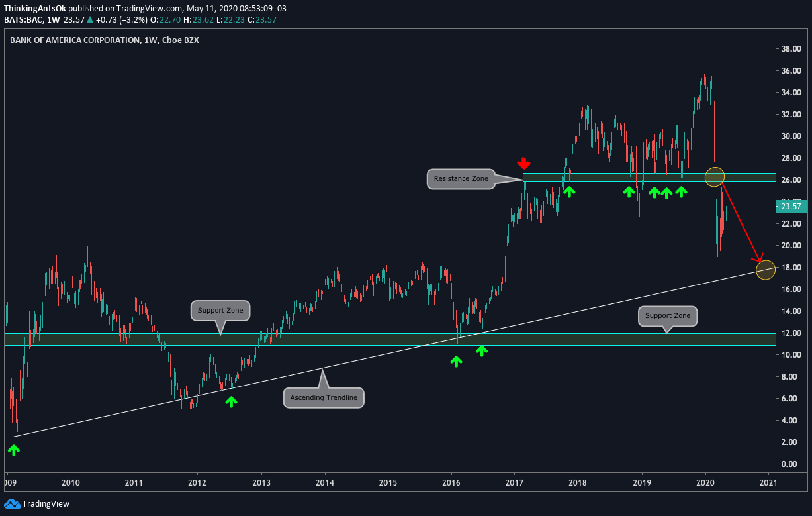This screenshot has height=516, width=812.
Task: Click the yellow circle on the resistance zone
Action: pos(715,177)
